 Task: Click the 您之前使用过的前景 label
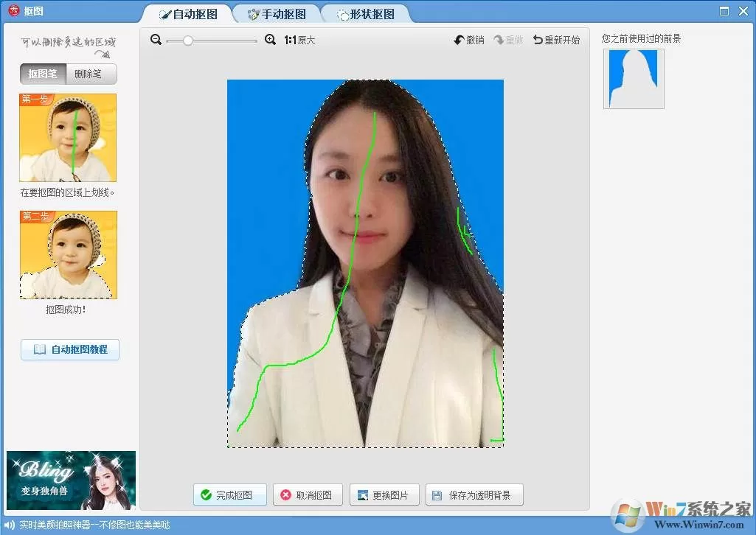tap(641, 38)
